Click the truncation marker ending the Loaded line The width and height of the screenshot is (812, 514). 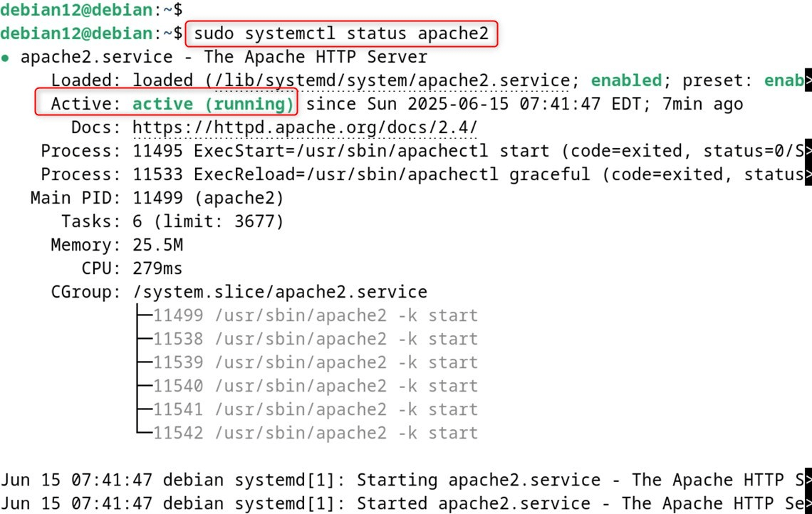click(808, 80)
